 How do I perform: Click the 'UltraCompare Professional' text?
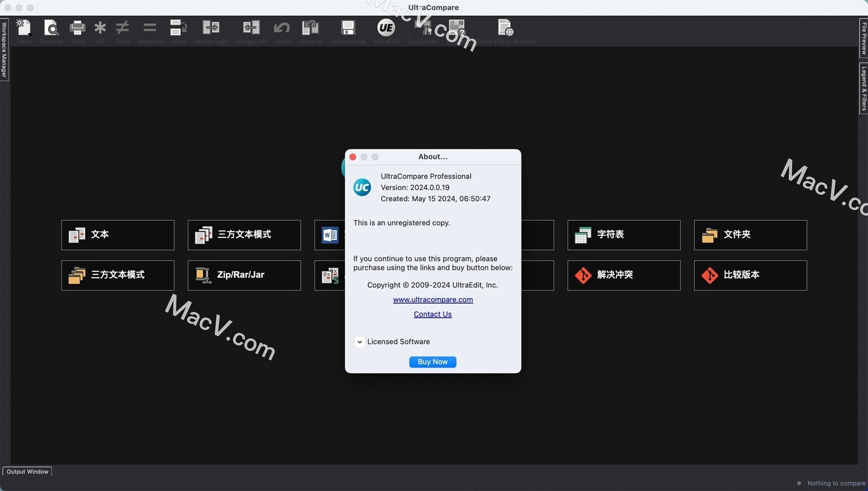click(426, 176)
